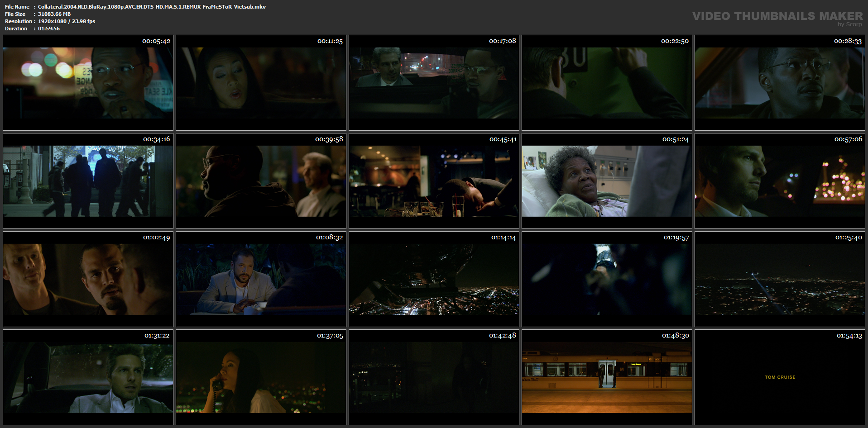Click the timestamp 00:05:42 label
The width and height of the screenshot is (868, 428).
[x=156, y=41]
